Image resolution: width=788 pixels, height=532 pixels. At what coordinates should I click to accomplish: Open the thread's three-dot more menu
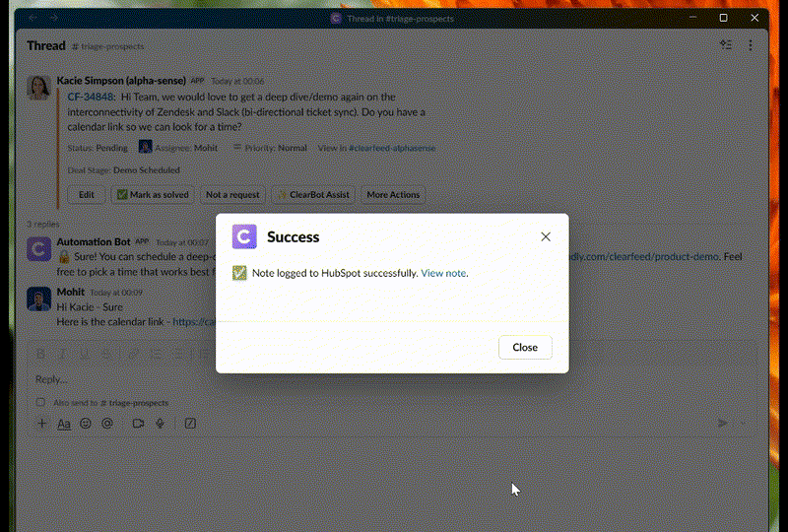tap(751, 45)
